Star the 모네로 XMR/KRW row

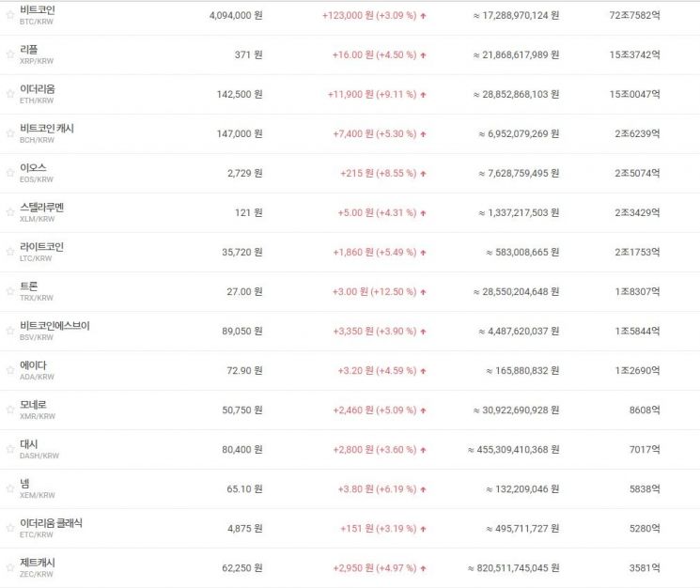click(9, 410)
